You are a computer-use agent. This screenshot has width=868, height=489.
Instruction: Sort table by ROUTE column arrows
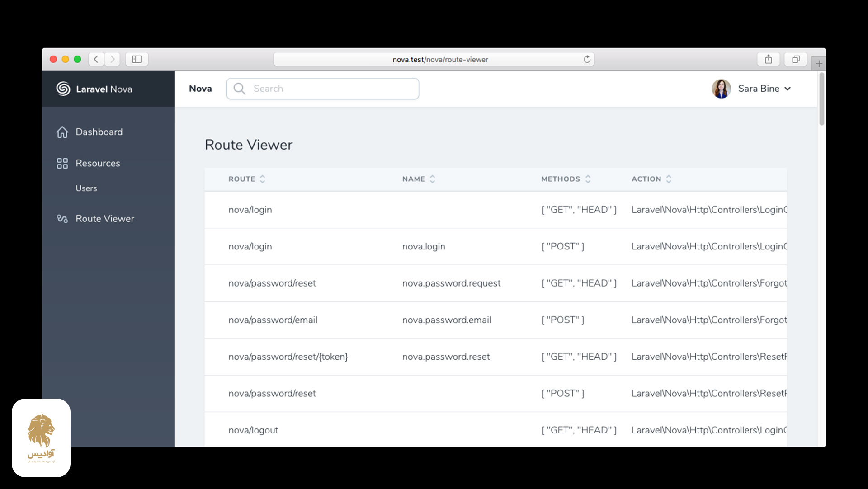[x=262, y=179]
